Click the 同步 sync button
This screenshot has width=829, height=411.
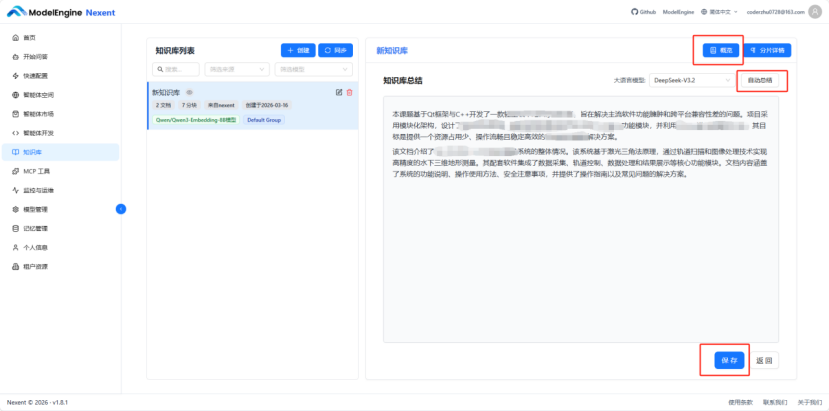point(335,50)
